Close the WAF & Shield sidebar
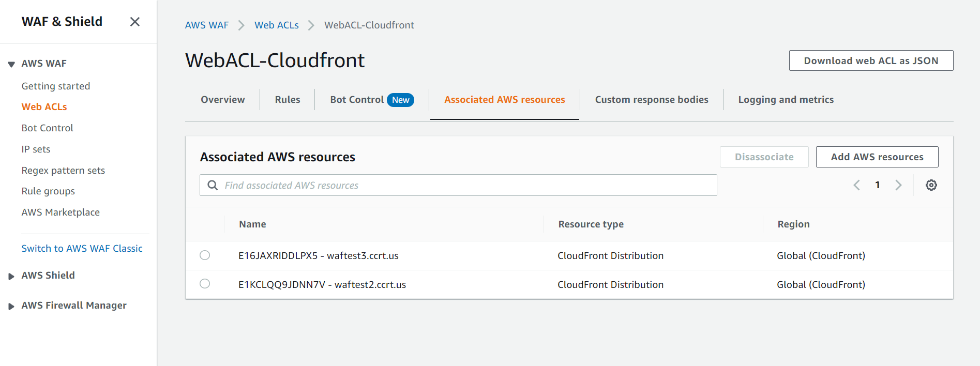The image size is (980, 366). (x=135, y=22)
